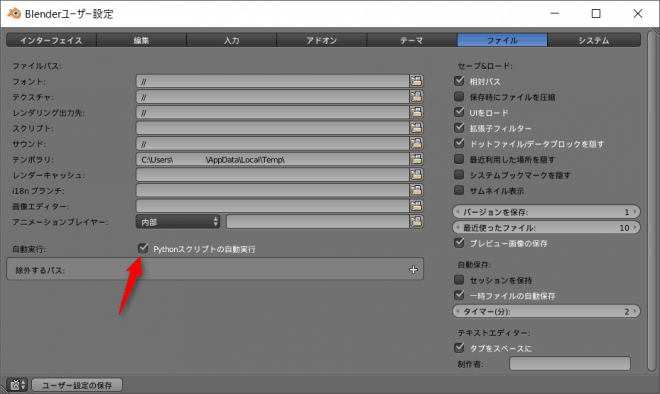Click the レンダーキャッシュ path input field

pyautogui.click(x=273, y=175)
